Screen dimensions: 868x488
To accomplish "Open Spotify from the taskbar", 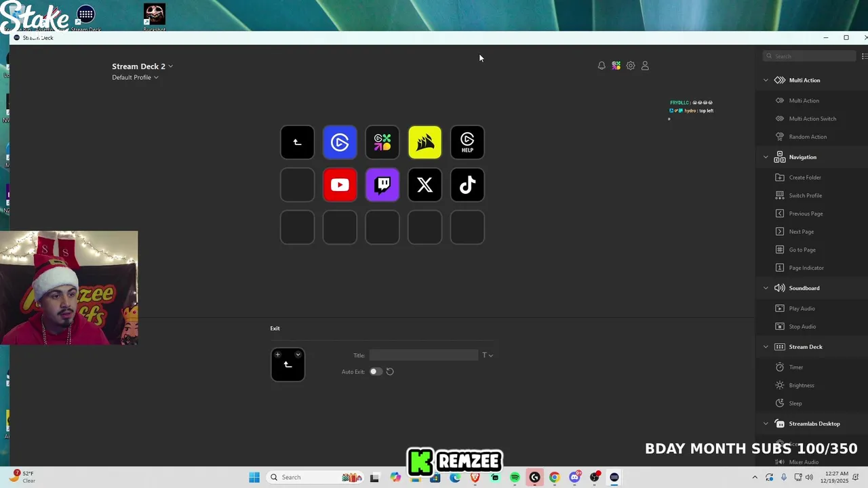I will tap(515, 477).
